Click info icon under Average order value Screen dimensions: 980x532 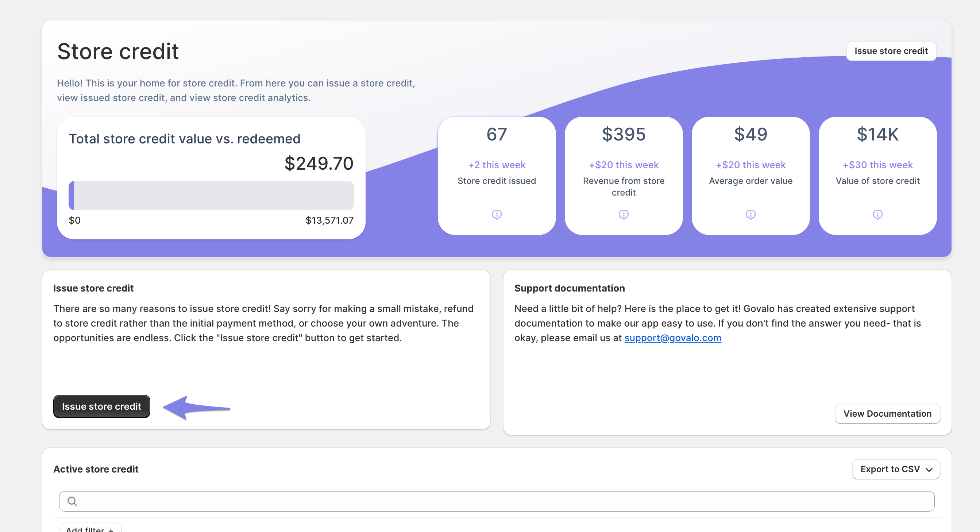click(750, 215)
